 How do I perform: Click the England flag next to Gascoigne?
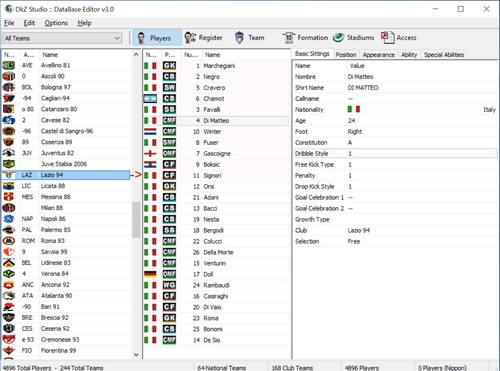150,154
